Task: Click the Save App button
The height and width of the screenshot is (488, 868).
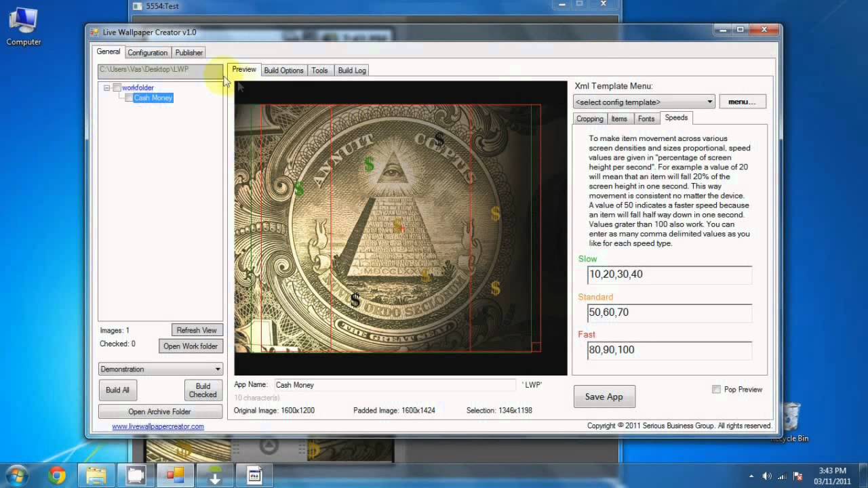Action: tap(604, 396)
